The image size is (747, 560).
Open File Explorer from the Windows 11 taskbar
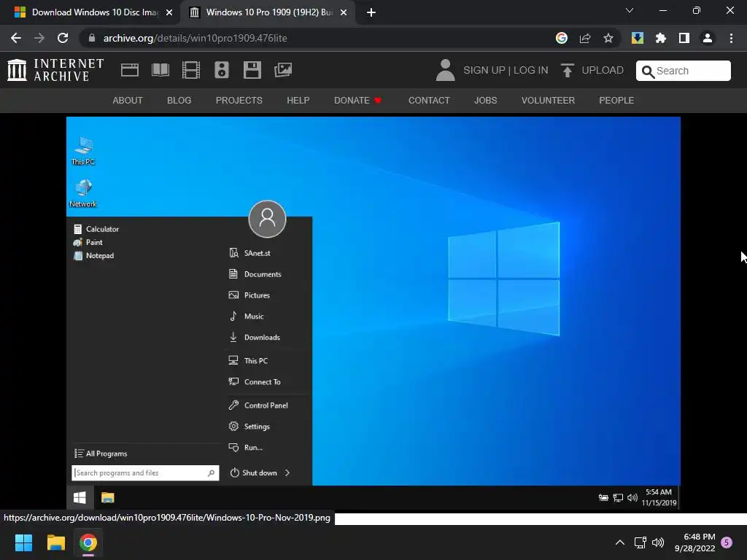tap(55, 542)
